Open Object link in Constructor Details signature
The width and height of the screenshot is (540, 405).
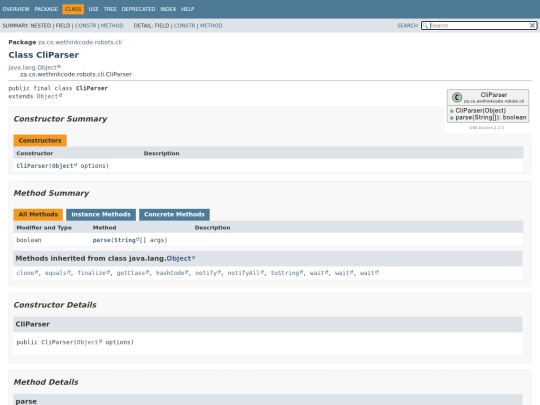click(89, 342)
